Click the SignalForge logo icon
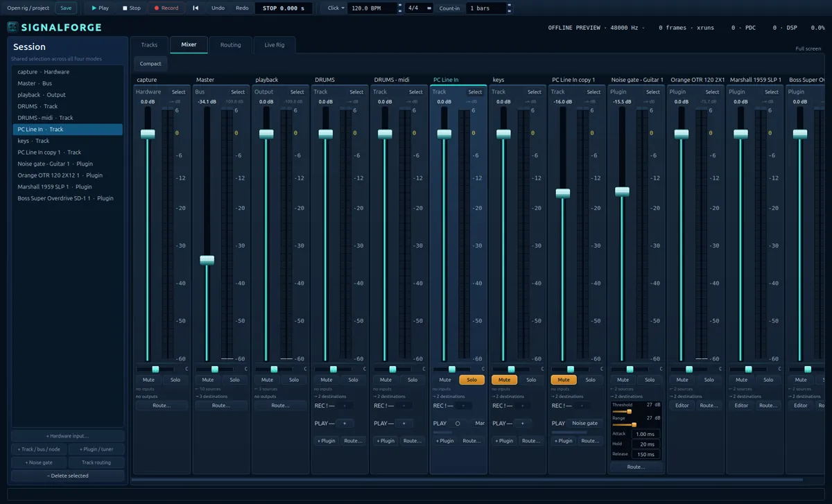This screenshot has width=832, height=504. (x=13, y=28)
